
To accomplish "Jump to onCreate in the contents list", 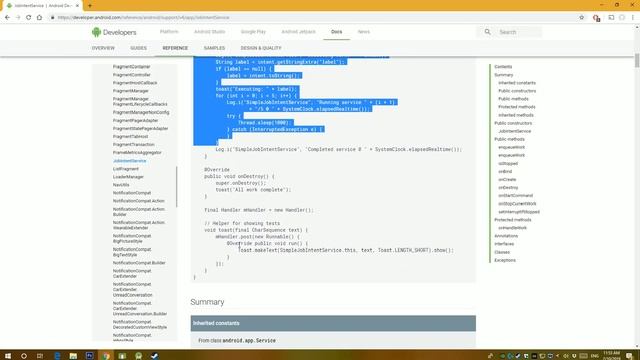I will click(x=507, y=180).
